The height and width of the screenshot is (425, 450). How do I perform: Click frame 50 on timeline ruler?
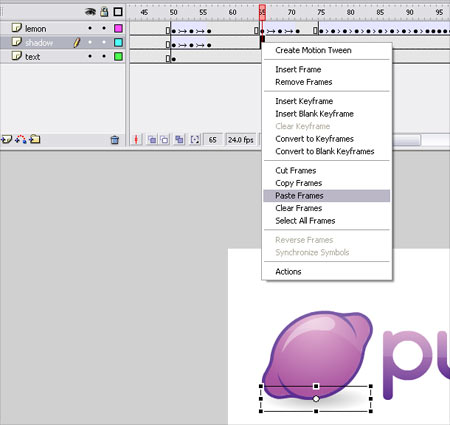coord(173,12)
